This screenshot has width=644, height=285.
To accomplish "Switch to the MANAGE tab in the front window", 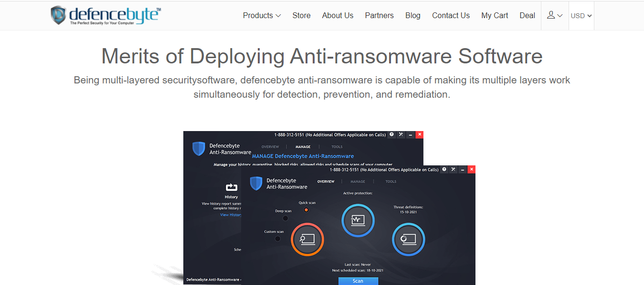I will (x=358, y=182).
